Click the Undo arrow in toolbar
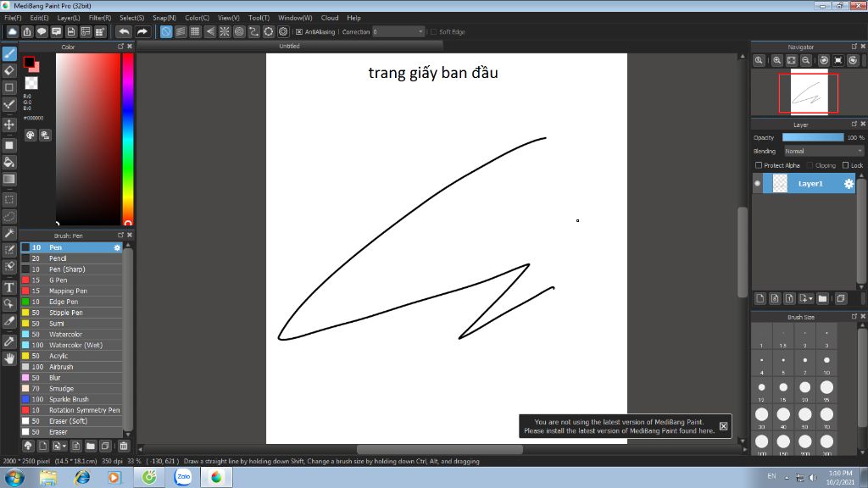 [125, 32]
